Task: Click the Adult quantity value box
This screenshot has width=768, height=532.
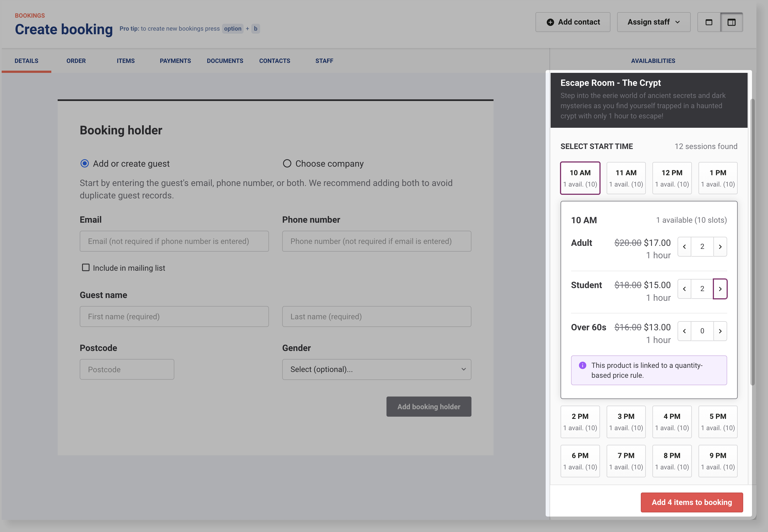Action: tap(702, 247)
